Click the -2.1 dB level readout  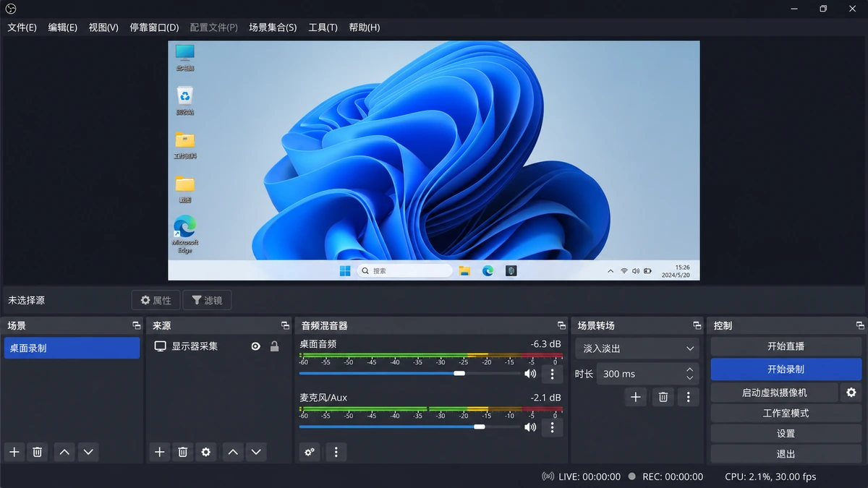pos(545,398)
